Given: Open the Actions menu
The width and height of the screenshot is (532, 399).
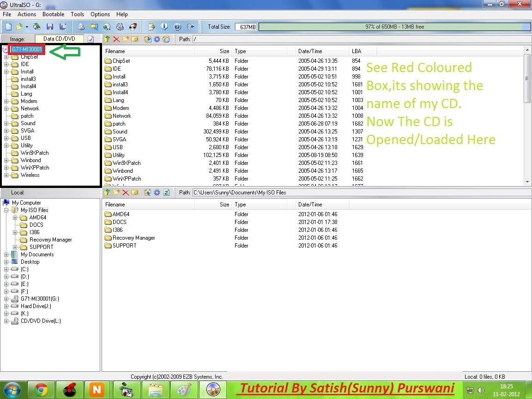Looking at the screenshot, I should (27, 14).
